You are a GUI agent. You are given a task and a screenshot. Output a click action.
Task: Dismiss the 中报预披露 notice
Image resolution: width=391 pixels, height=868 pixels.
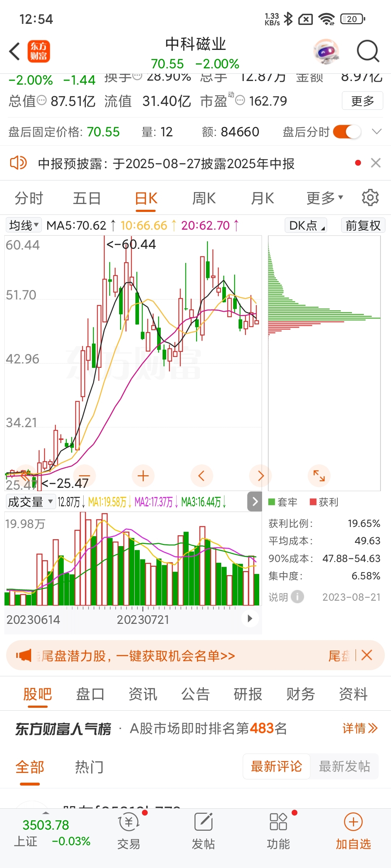tap(376, 163)
